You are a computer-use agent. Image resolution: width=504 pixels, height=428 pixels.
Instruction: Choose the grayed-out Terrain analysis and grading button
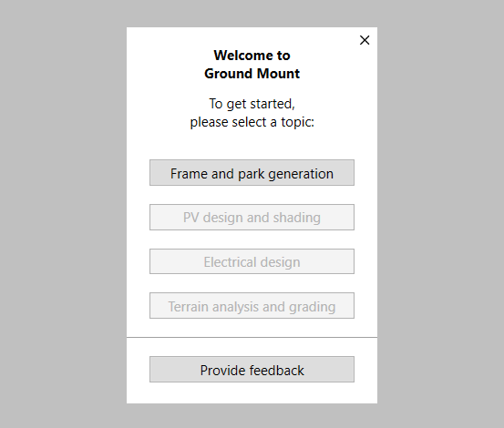pos(252,306)
